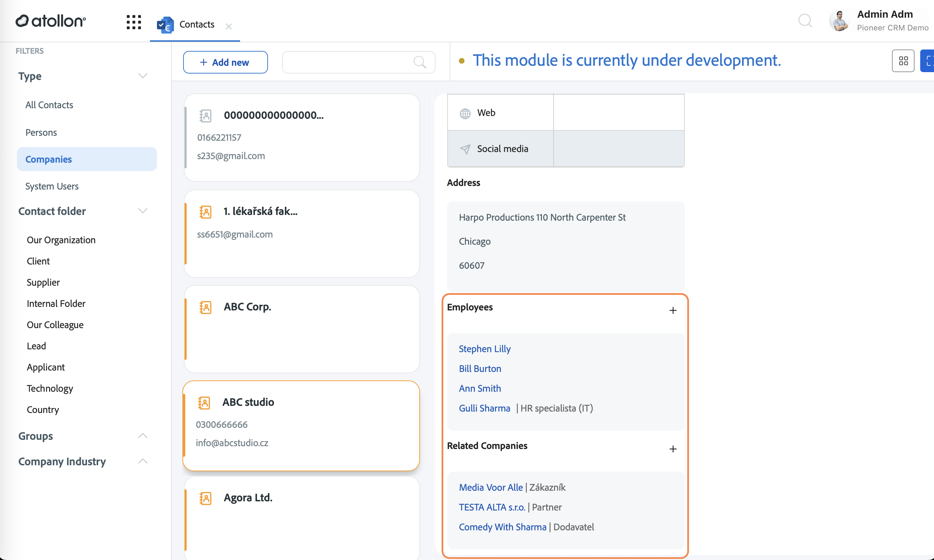Open employee Bill Burton
Screen dimensions: 934x560
pyautogui.click(x=480, y=368)
